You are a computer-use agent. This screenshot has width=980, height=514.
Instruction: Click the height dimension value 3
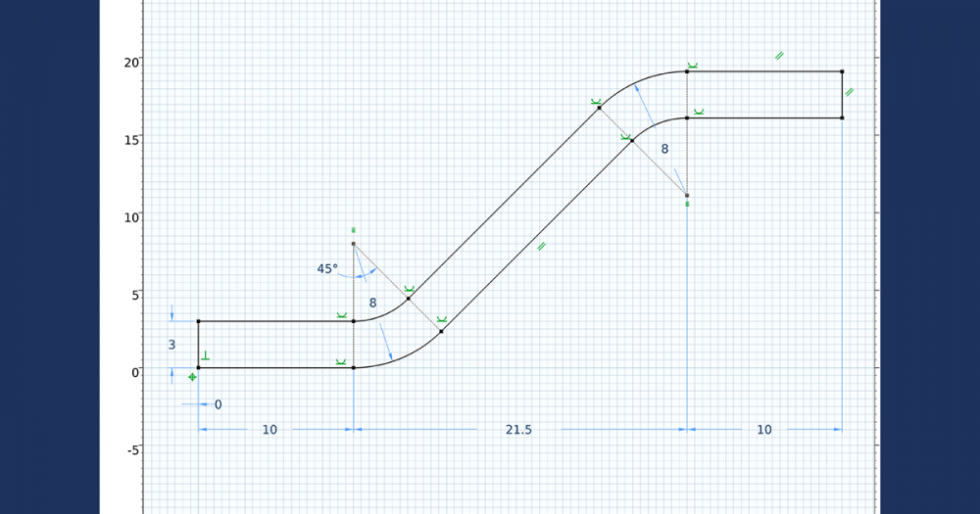pos(171,344)
